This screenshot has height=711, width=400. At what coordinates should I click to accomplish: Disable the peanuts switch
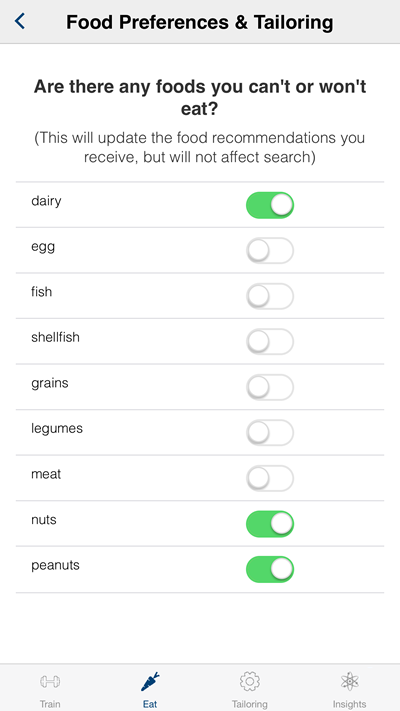tap(270, 570)
